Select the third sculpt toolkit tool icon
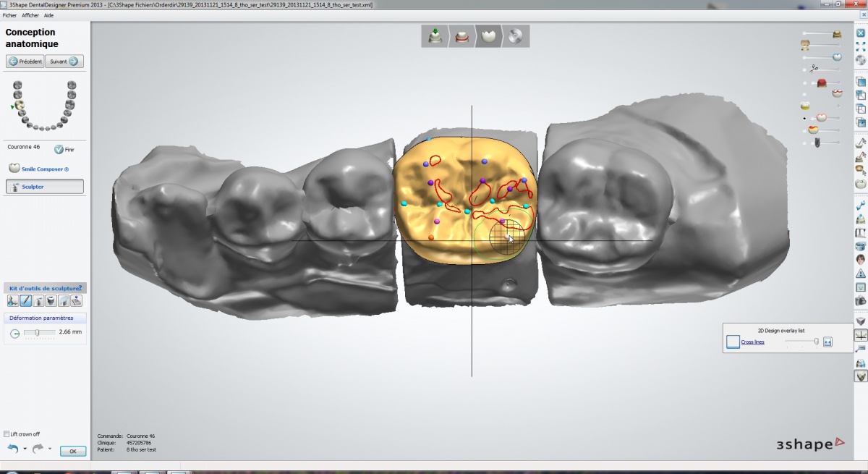Screen dimensions: 868x474 pos(38,300)
